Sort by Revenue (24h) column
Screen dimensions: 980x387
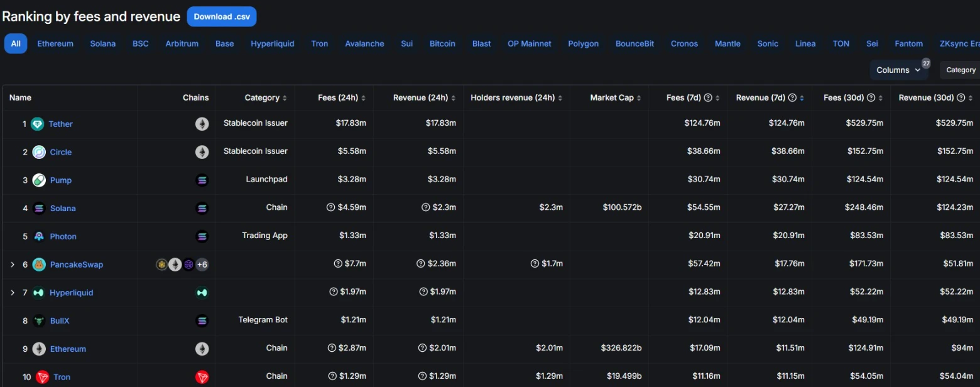[424, 97]
